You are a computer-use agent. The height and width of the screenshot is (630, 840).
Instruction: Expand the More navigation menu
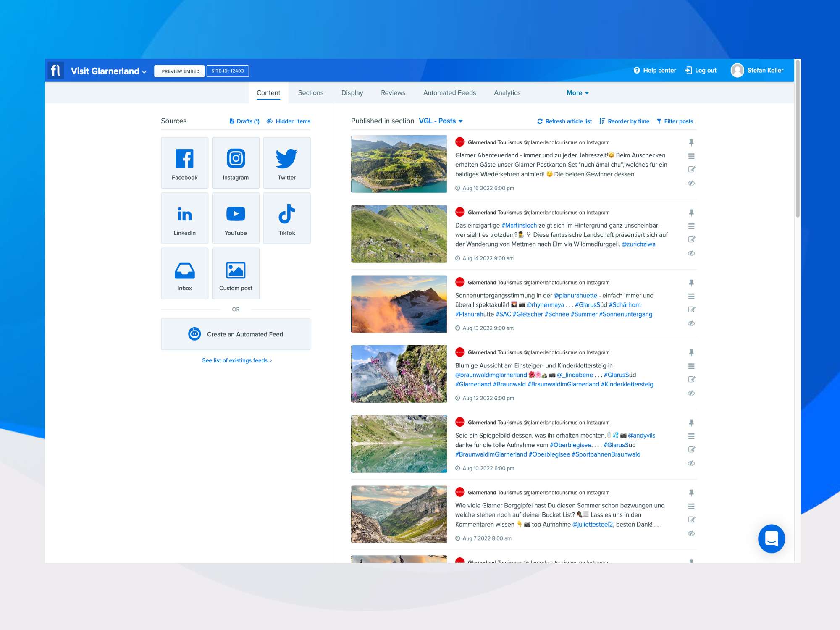(577, 93)
